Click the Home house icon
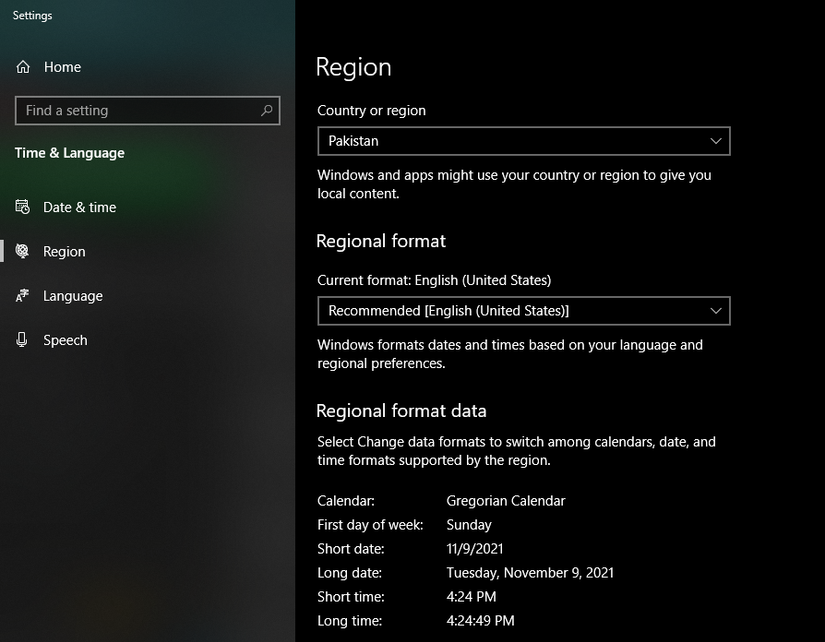The image size is (825, 642). click(x=23, y=67)
